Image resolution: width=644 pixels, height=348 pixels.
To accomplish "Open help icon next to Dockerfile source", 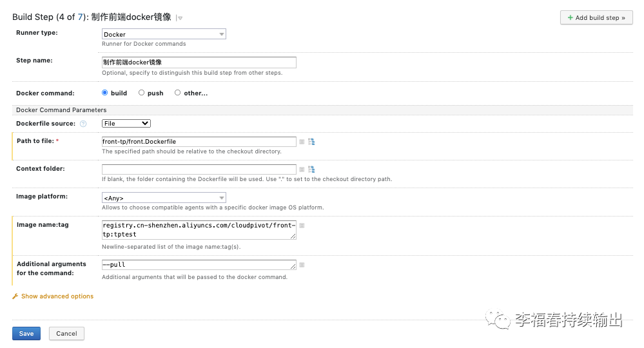I will (x=83, y=124).
